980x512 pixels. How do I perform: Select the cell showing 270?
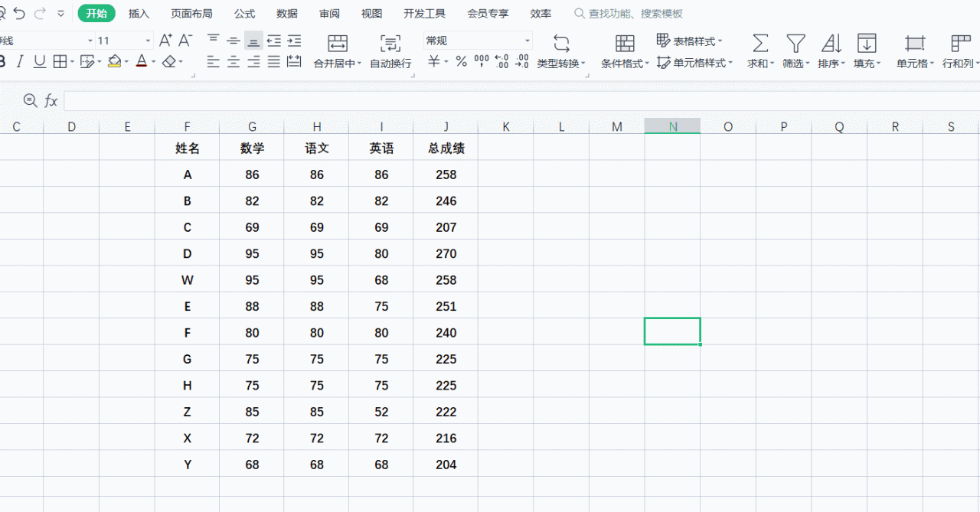pos(446,254)
